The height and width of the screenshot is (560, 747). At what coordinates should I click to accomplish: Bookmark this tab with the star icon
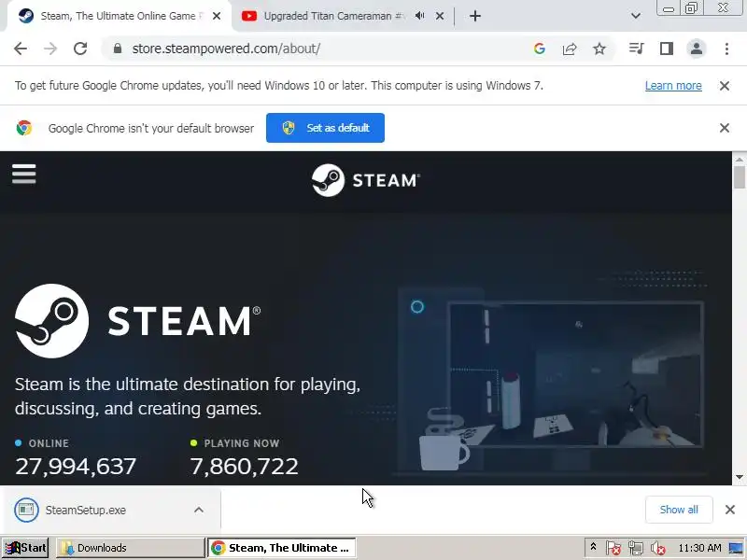599,49
